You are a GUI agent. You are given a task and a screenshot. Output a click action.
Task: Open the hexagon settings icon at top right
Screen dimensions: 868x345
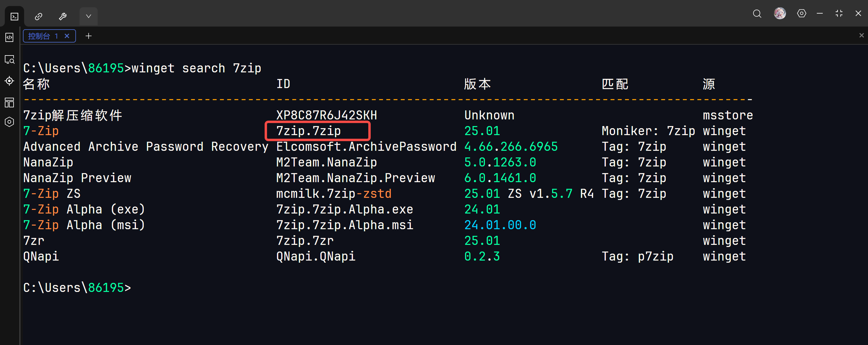click(802, 14)
